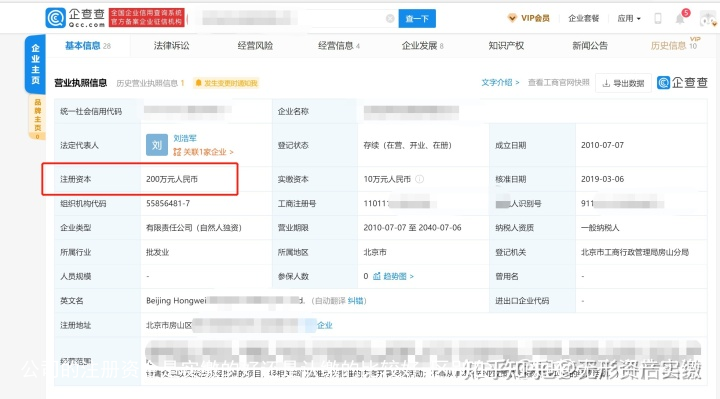Click the Qcc.com logo

[x=76, y=18]
